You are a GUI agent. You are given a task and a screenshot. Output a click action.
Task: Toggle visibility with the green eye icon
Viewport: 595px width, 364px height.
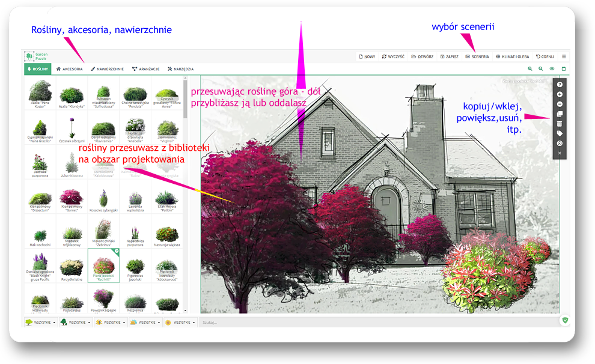click(552, 69)
